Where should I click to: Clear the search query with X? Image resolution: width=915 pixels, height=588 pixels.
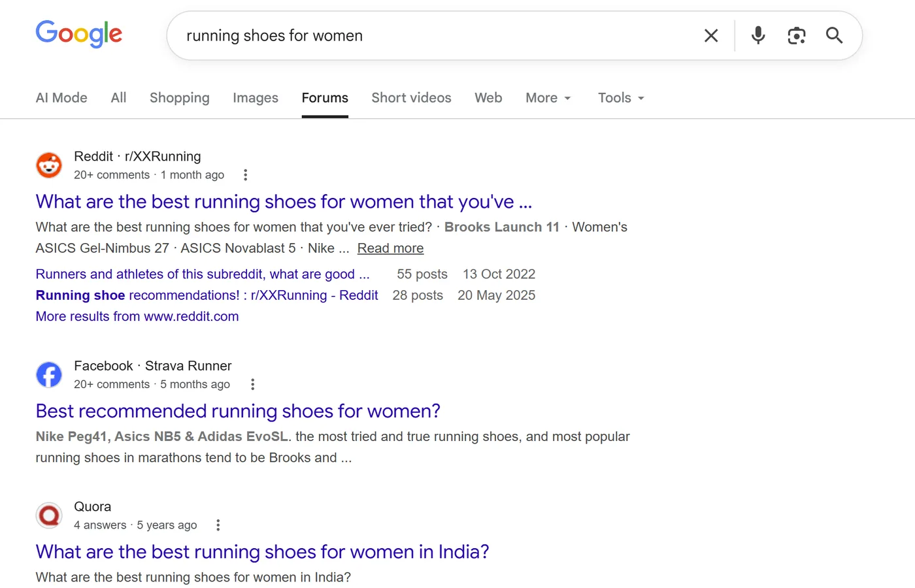coord(711,35)
